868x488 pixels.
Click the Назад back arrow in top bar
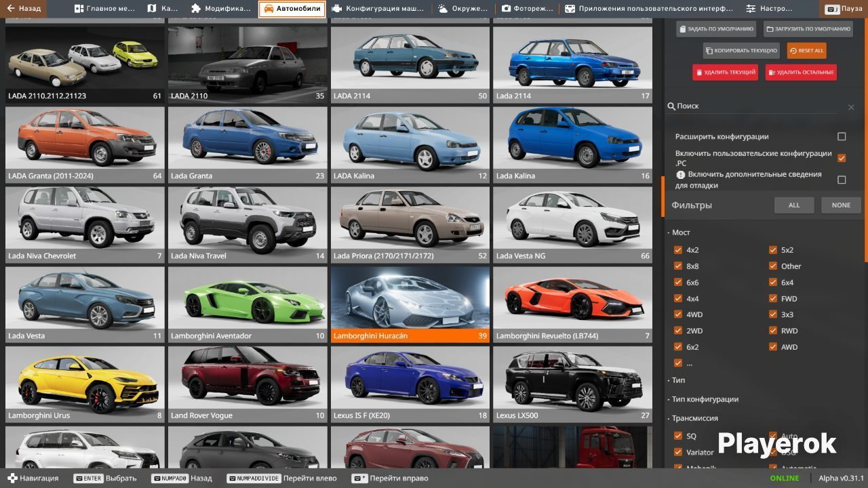(x=11, y=9)
